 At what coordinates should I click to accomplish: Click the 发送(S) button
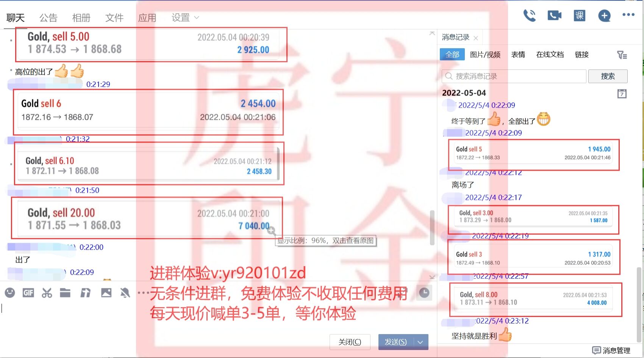(x=396, y=342)
